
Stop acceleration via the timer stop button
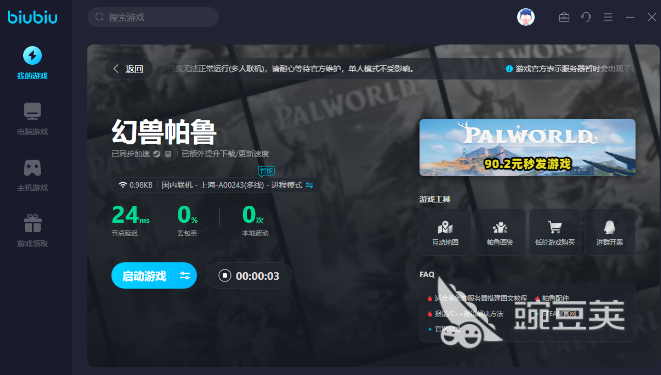[x=225, y=276]
